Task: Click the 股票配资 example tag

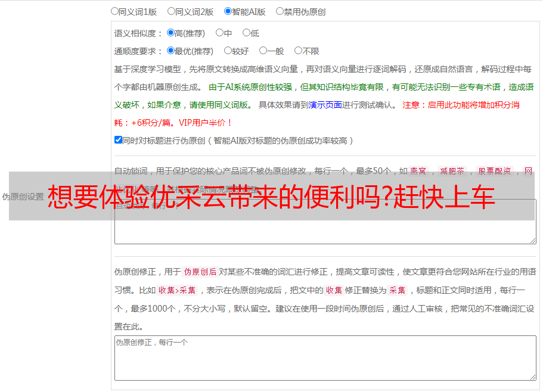Action: click(x=495, y=171)
